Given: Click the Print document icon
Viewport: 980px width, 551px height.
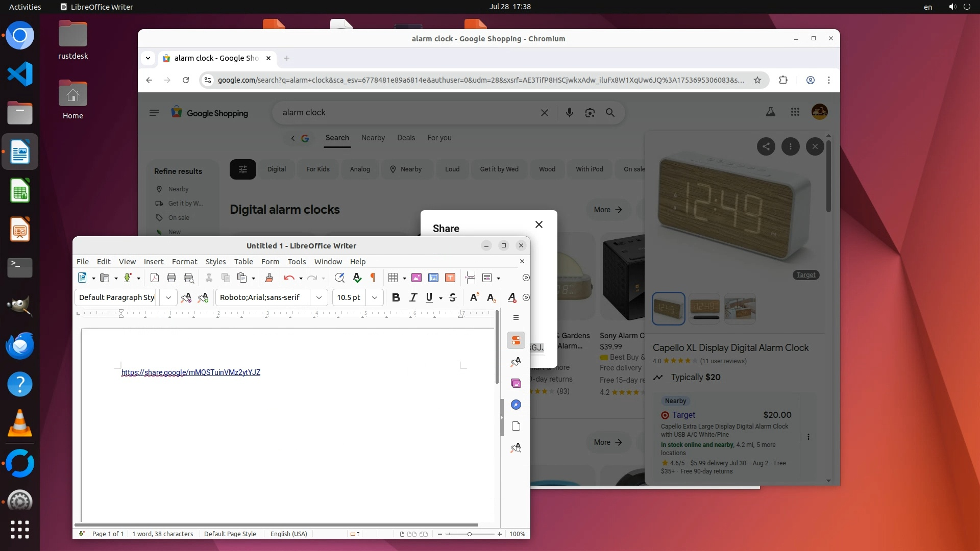Looking at the screenshot, I should (x=171, y=278).
